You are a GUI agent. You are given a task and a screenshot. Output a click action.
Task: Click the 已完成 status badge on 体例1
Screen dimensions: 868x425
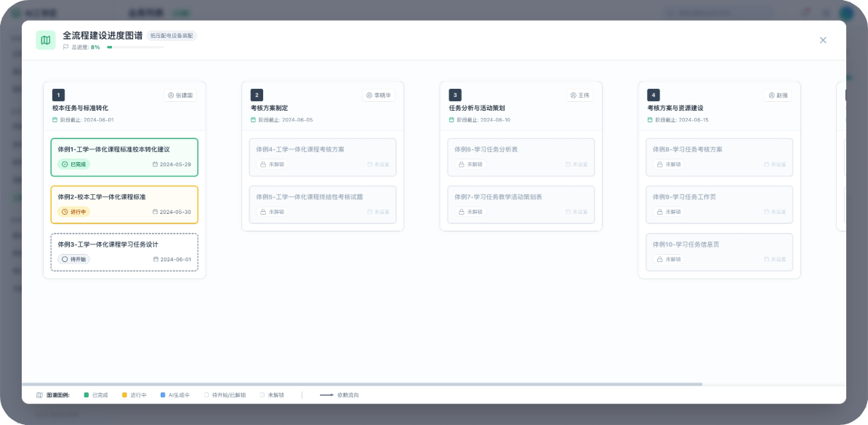pos(74,164)
